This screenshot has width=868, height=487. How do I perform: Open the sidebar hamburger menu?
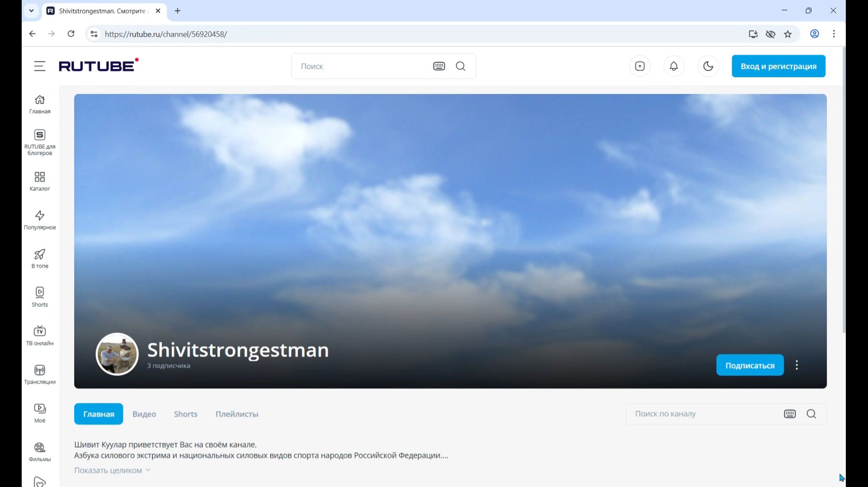point(40,66)
